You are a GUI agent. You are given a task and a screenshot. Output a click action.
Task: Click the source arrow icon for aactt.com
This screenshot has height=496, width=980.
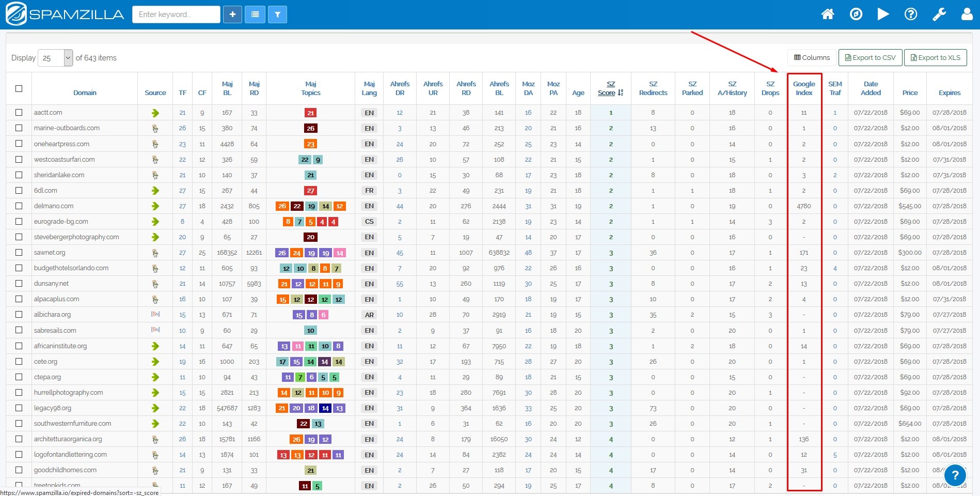click(155, 113)
